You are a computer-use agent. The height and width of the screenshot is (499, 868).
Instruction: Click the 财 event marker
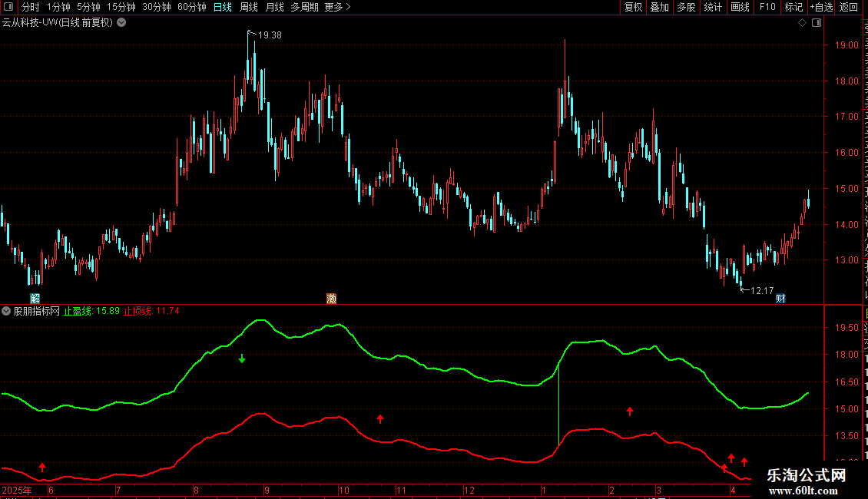click(x=780, y=299)
